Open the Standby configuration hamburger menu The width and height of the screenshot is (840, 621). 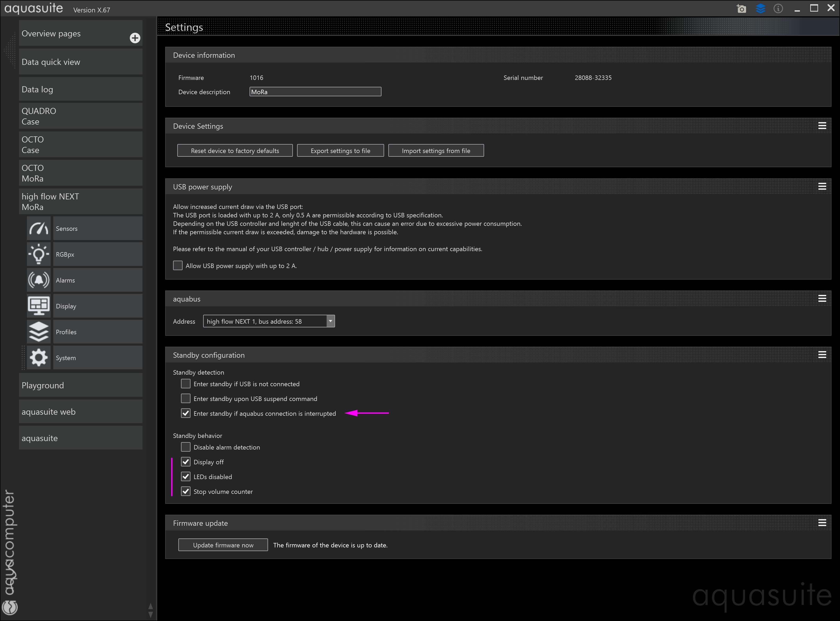pos(822,355)
